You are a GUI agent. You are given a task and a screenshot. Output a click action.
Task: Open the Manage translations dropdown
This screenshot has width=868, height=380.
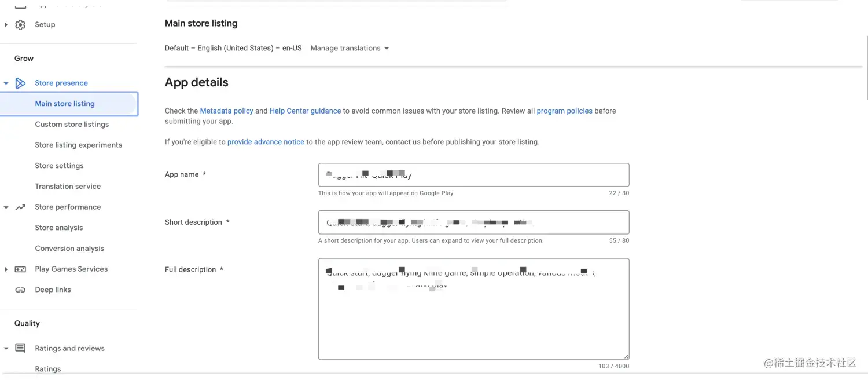tap(350, 48)
